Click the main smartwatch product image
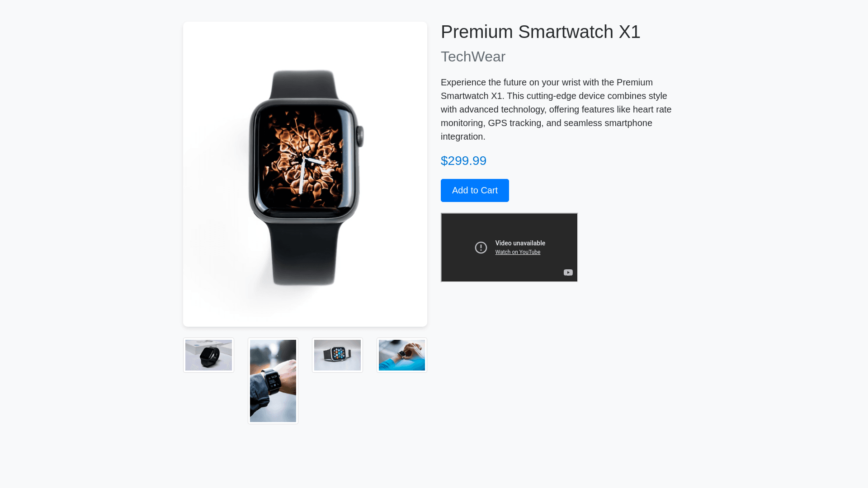 click(305, 174)
